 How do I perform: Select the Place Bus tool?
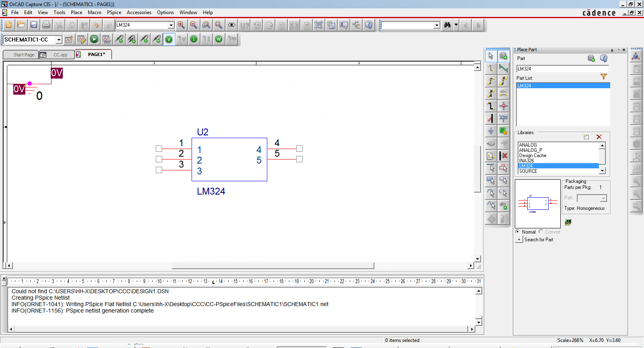click(491, 106)
